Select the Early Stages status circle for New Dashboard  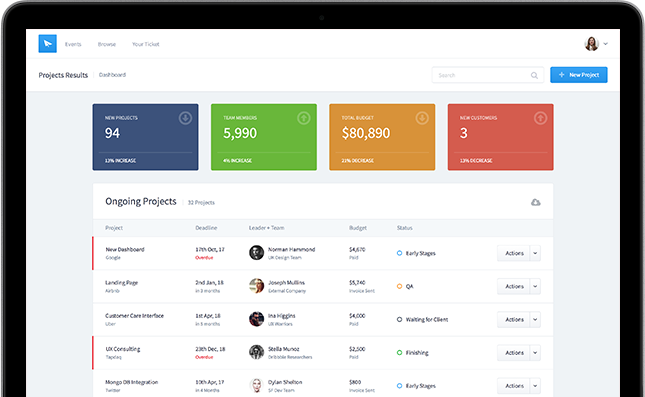click(x=399, y=253)
